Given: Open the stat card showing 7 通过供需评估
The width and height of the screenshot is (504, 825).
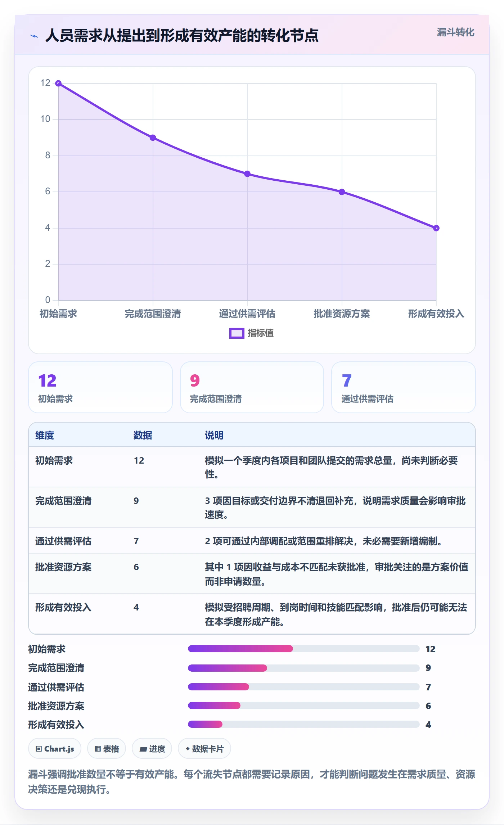Looking at the screenshot, I should (x=404, y=387).
